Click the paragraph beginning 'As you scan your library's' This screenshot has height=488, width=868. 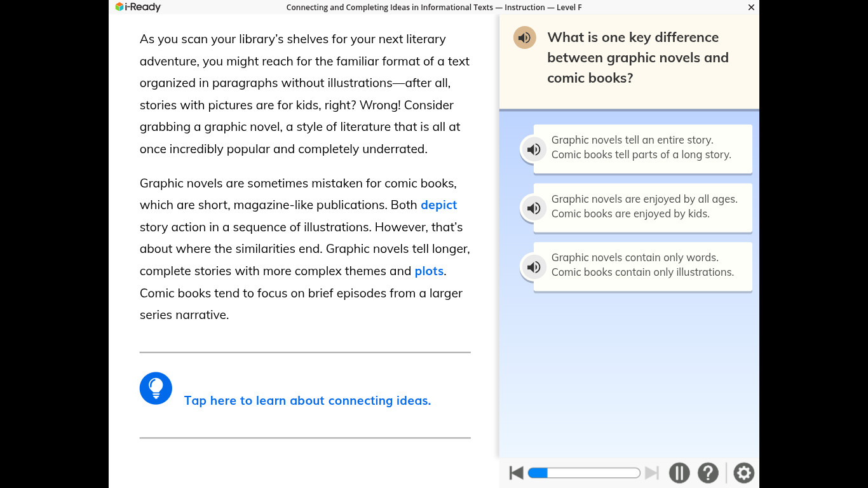[x=304, y=94]
